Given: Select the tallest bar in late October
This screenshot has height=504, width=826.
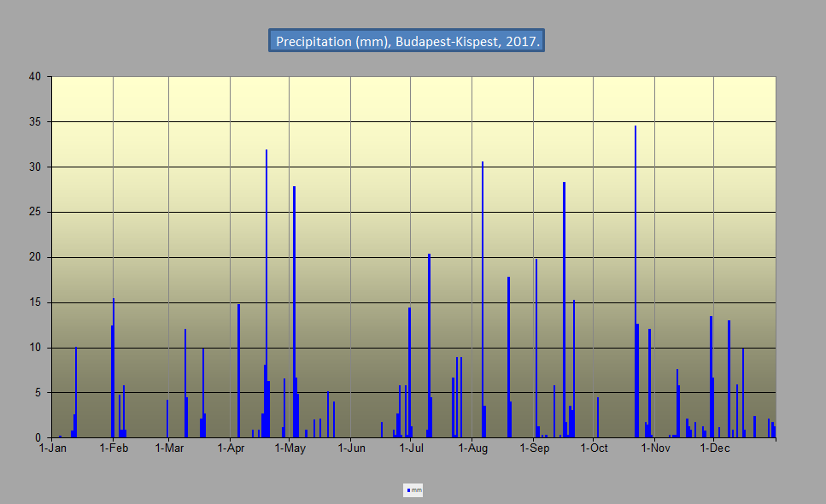Looking at the screenshot, I should [x=635, y=282].
